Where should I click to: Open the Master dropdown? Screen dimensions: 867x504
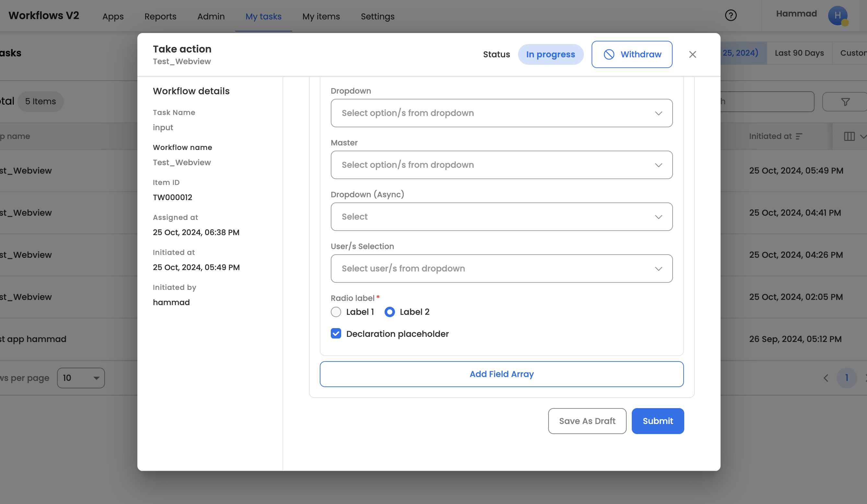click(501, 165)
